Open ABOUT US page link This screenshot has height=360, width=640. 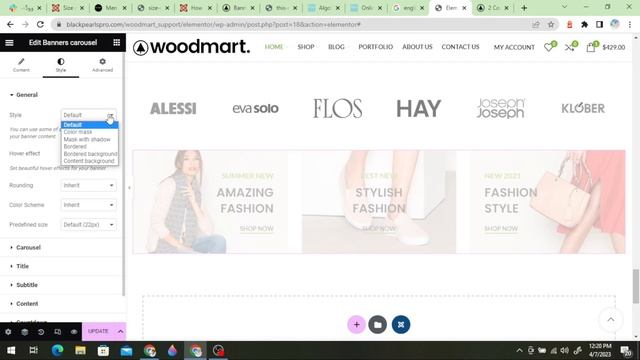coord(417,47)
